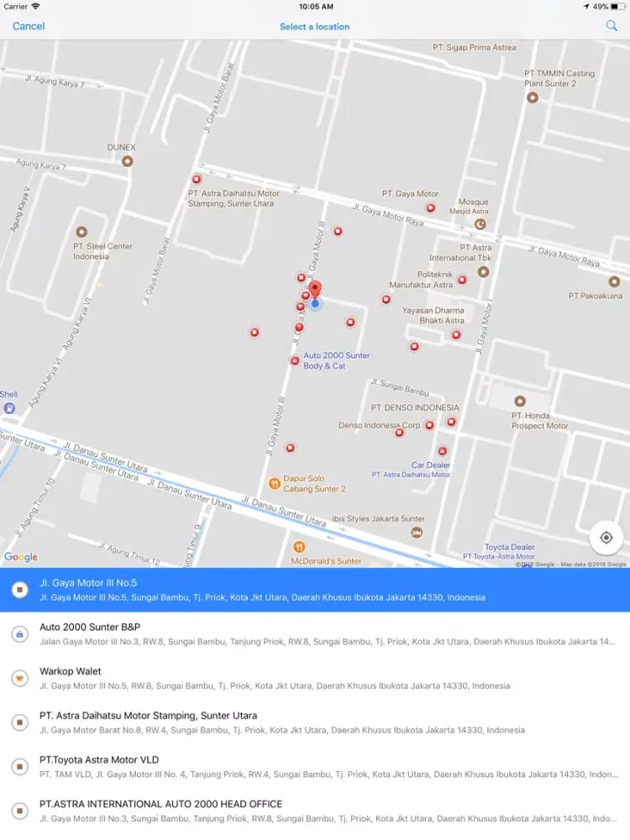This screenshot has width=630, height=840.
Task: Tap PT. Honda Prospect Motor marker
Action: [520, 401]
